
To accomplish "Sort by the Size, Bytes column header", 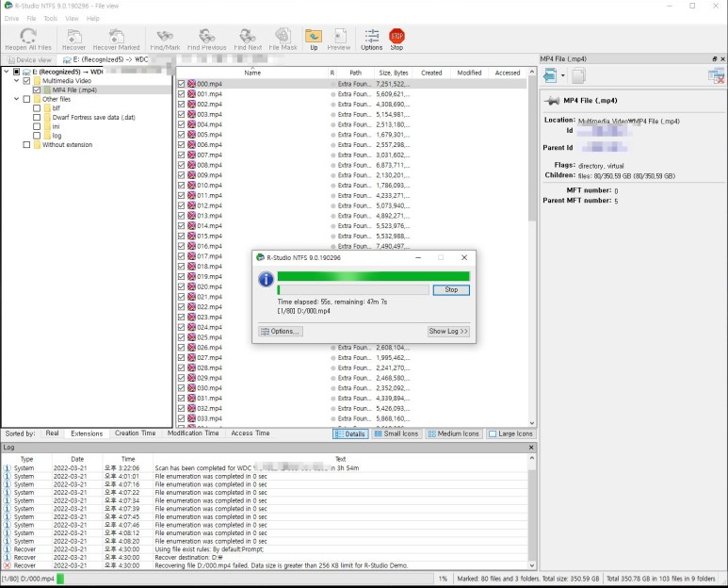I will click(x=394, y=73).
